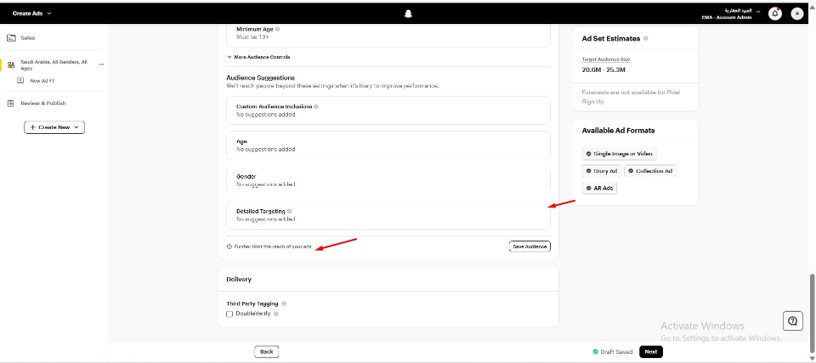Enable the DoubleVerify checkbox
The width and height of the screenshot is (816, 363).
coord(230,314)
